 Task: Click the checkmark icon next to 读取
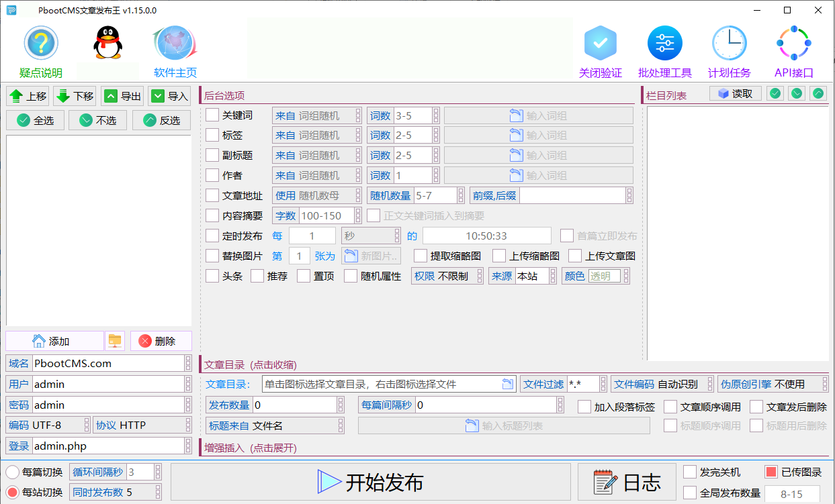pos(775,93)
